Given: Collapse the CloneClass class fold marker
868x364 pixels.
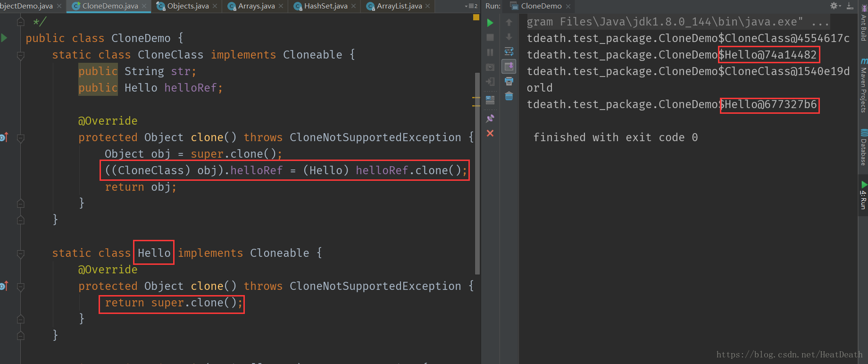Looking at the screenshot, I should point(21,56).
